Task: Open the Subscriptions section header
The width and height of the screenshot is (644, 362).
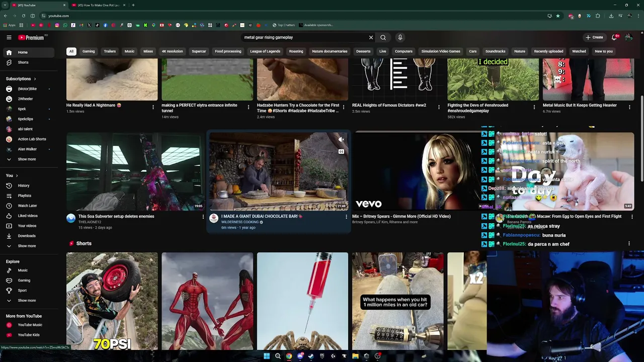Action: click(x=21, y=79)
